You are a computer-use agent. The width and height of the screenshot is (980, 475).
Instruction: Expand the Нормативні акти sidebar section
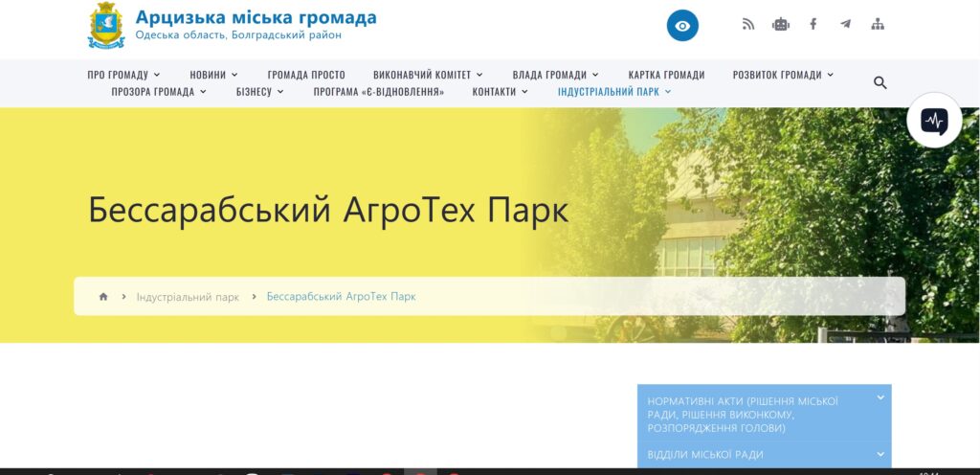pos(764,414)
